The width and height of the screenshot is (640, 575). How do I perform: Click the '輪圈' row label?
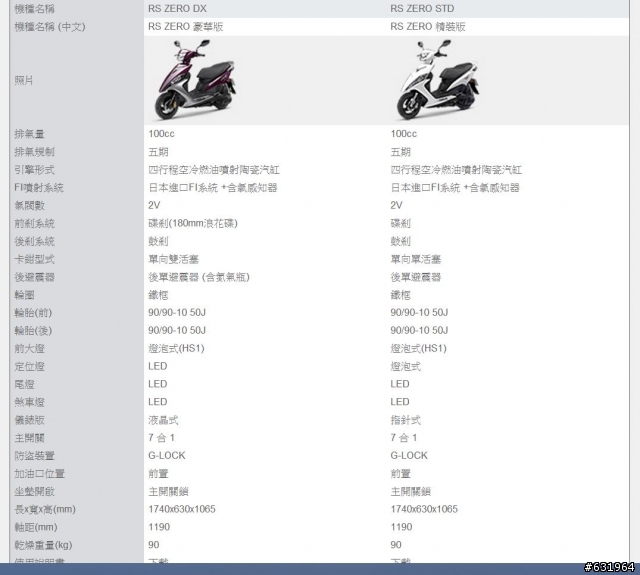[x=24, y=295]
